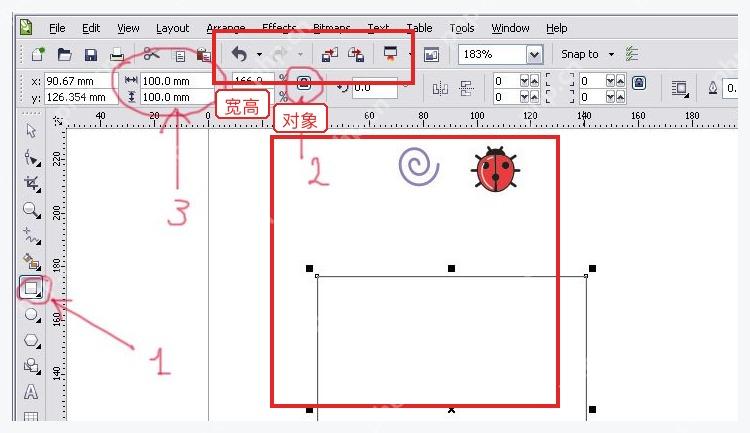Toggle the lock ratio button
This screenshot has height=433, width=750.
tap(304, 83)
